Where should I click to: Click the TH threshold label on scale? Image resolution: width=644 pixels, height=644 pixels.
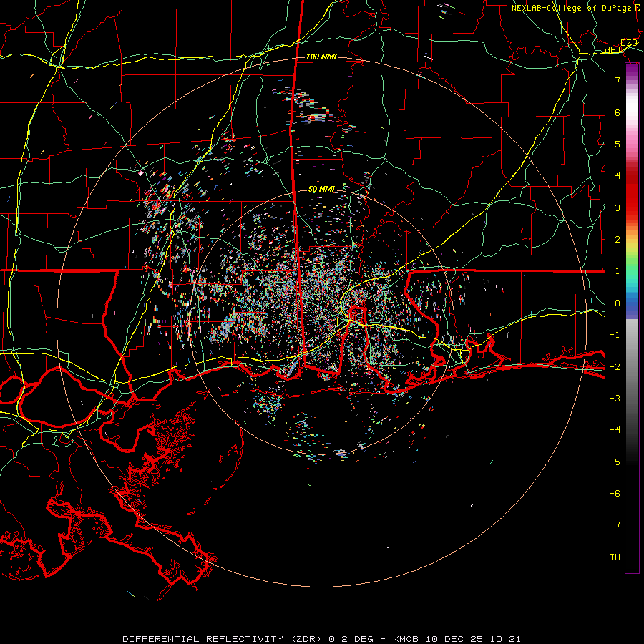coord(615,557)
